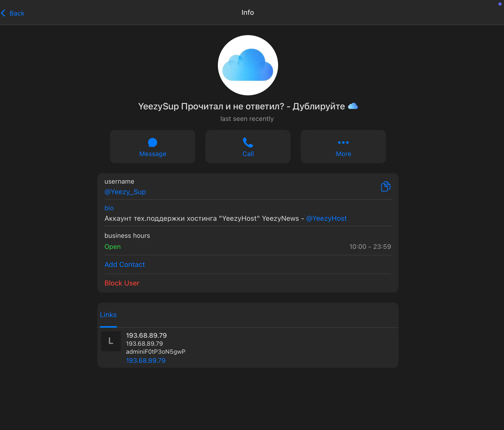Viewport: 504px width, 430px height.
Task: Open the iCloud profile avatar picture
Action: click(248, 65)
